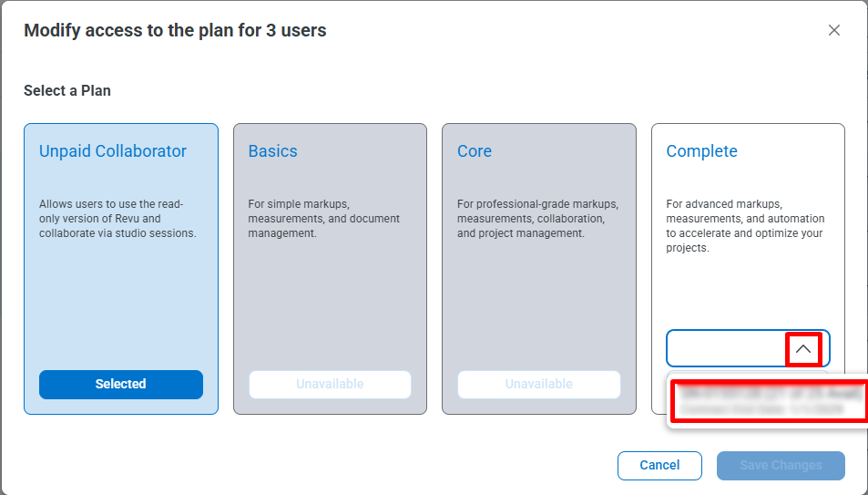
Task: Click the dialog title for 3 users
Action: point(175,30)
